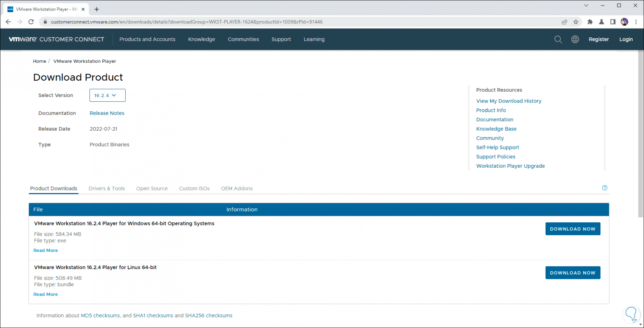Click the page vertical scrollbar
Screen dimensions: 644x328
coord(640,135)
